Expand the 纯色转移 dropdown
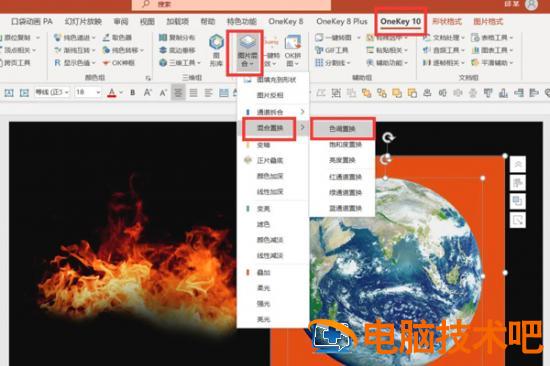Screen dimensions: 550x366 click(142, 50)
